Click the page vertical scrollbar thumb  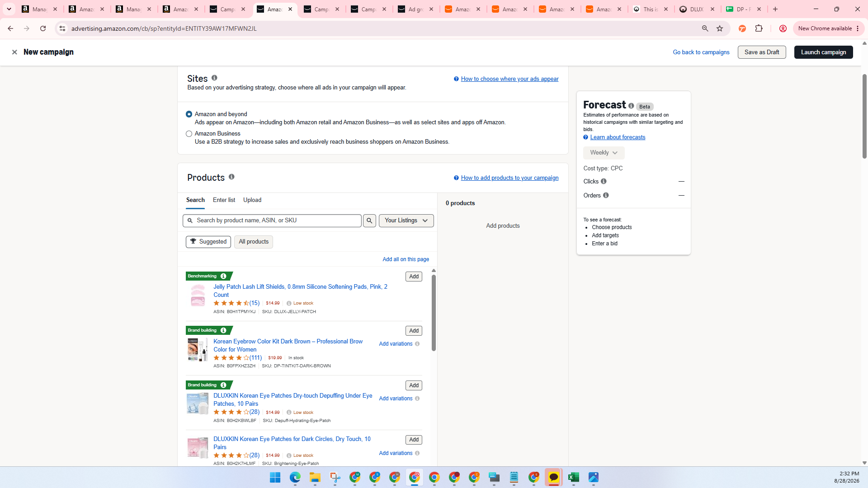864,116
